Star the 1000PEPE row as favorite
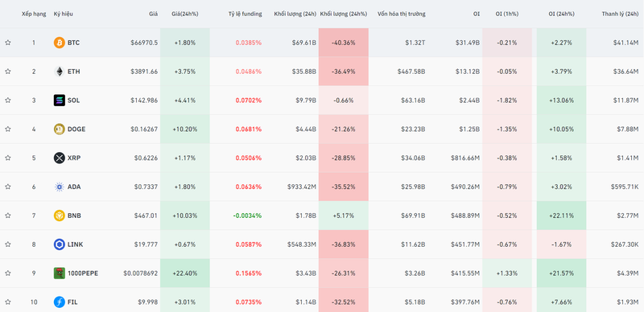Image resolution: width=644 pixels, height=312 pixels. [8, 273]
